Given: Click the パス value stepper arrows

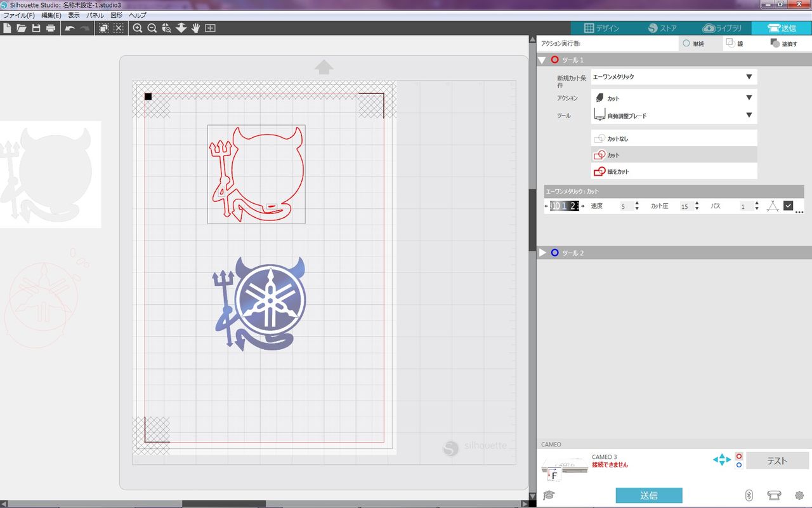Looking at the screenshot, I should (757, 206).
